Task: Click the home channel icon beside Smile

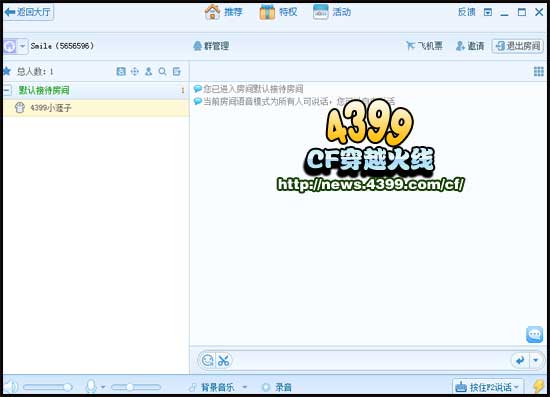Action: tap(10, 46)
